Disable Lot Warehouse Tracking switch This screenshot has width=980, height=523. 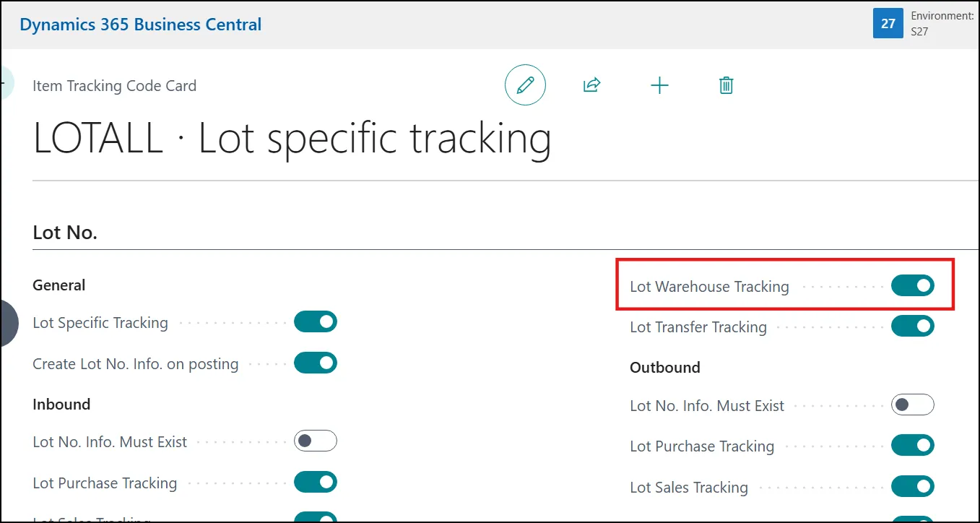coord(913,285)
